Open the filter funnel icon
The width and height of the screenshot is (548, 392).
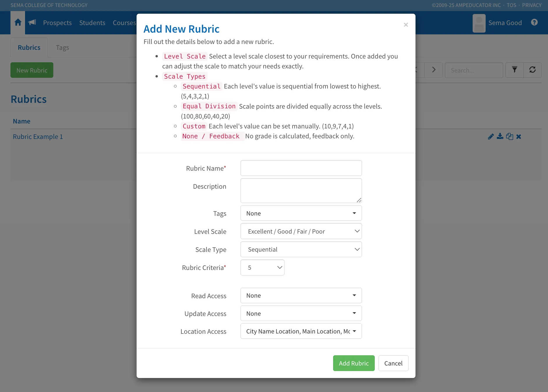(515, 70)
